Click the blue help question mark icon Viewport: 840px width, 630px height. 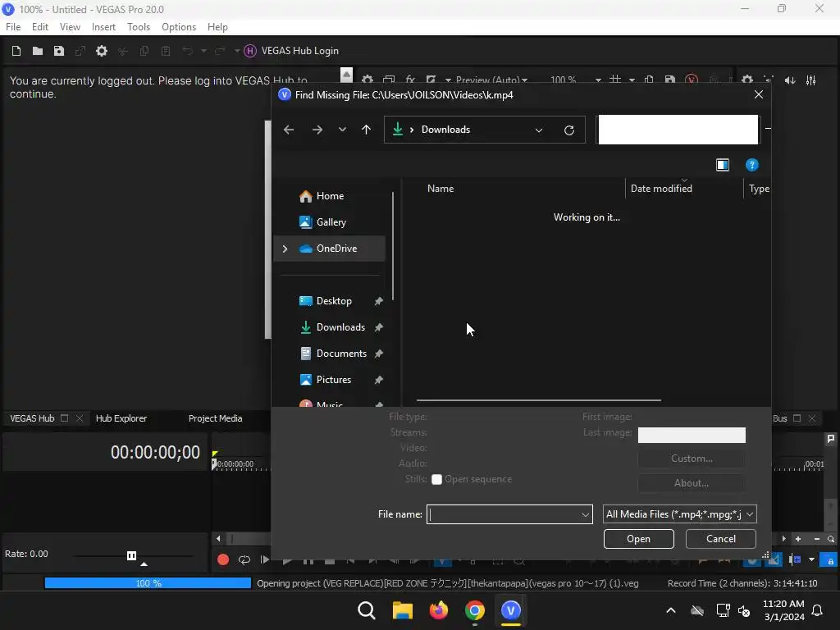751,165
